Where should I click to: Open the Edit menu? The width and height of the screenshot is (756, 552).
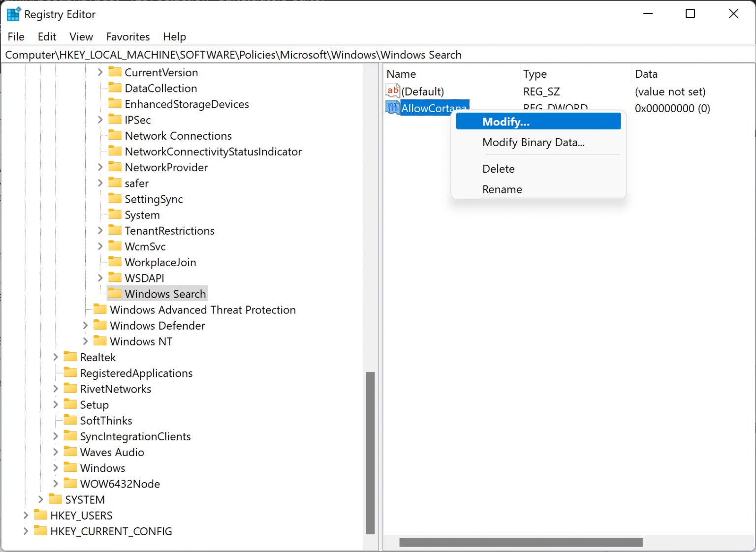point(47,37)
